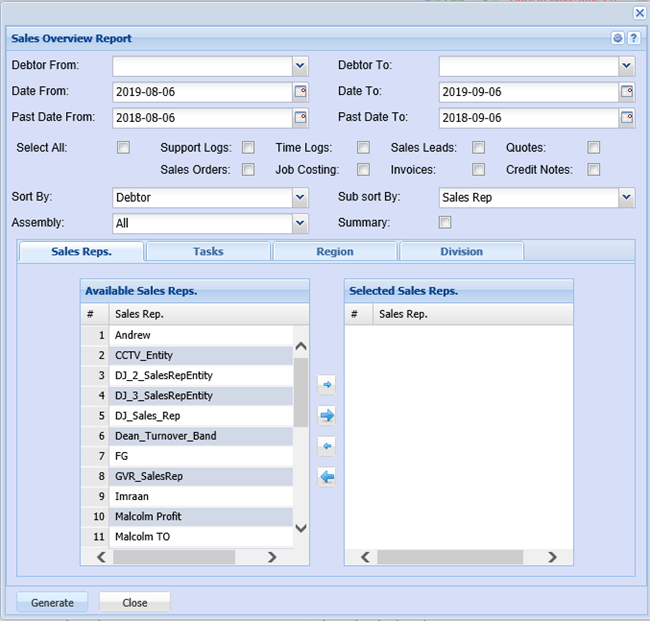
Task: Open the Past Date To calendar picker
Action: coord(627,118)
